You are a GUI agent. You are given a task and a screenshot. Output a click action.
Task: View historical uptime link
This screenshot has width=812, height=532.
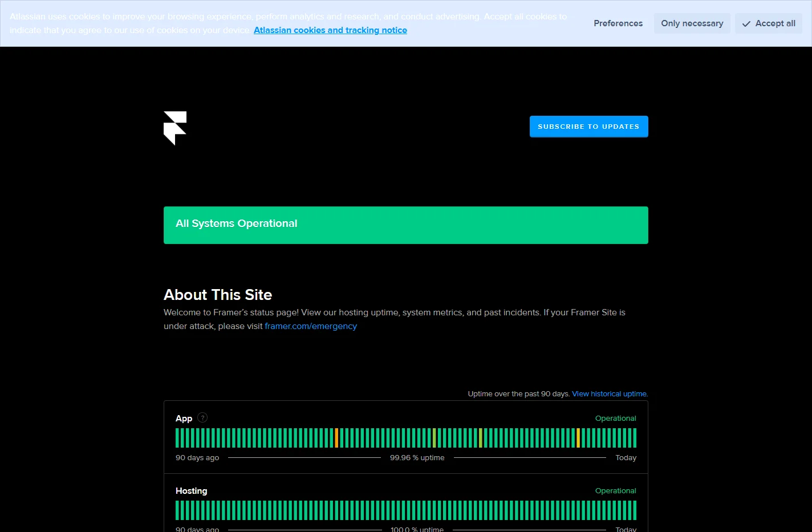click(610, 394)
